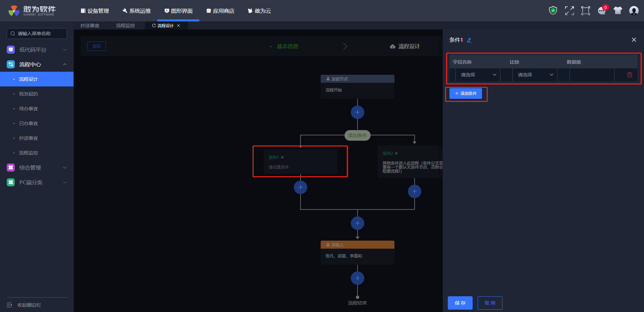Open the 敢为云 top menu
The image size is (644, 312).
click(259, 11)
